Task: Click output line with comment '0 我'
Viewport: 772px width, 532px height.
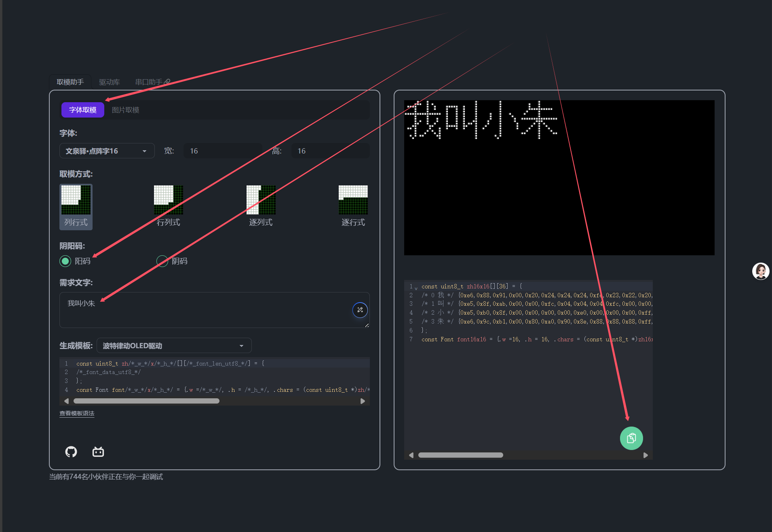Action: pos(537,295)
